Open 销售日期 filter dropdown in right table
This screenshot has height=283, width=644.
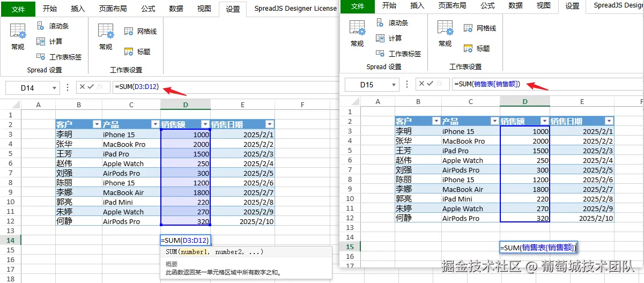609,121
